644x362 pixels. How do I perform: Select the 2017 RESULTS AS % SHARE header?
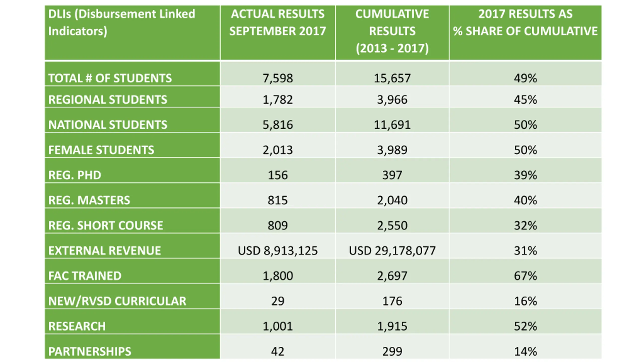(525, 33)
